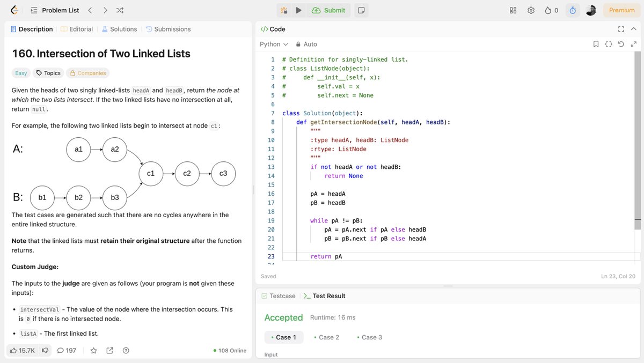Viewport: 644px width, 363px height.
Task: Switch to the Test Result tab
Action: (x=324, y=296)
